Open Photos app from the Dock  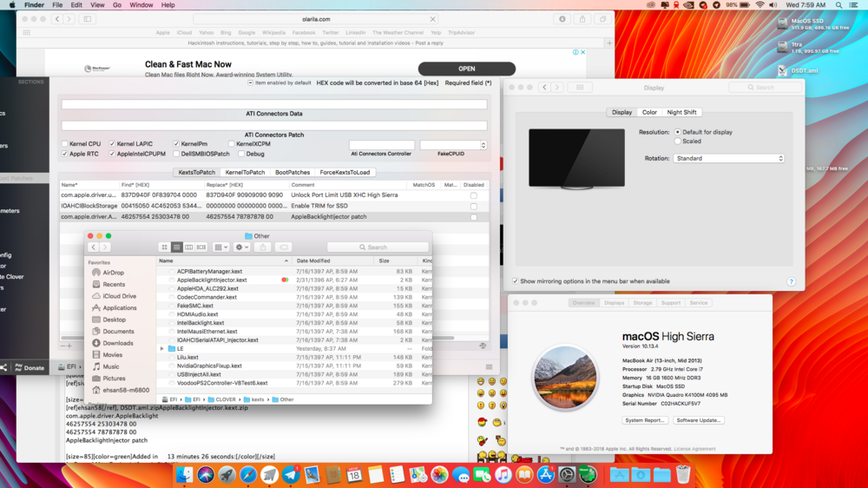439,475
